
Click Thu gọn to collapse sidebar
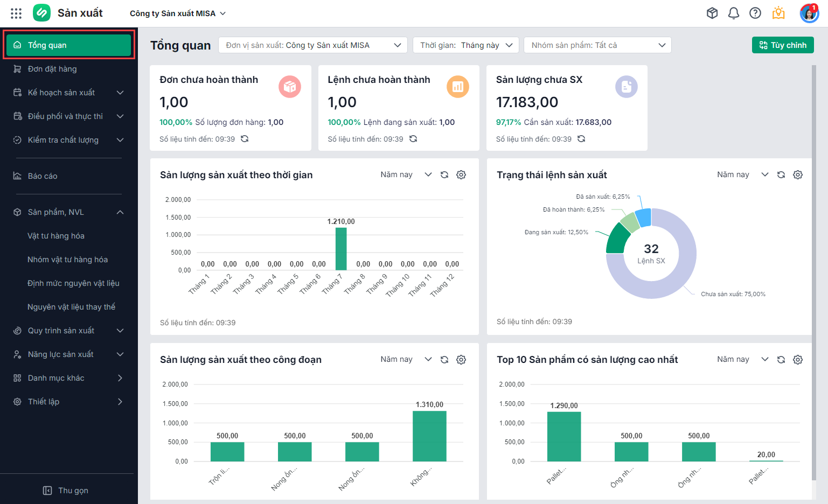[x=66, y=491]
